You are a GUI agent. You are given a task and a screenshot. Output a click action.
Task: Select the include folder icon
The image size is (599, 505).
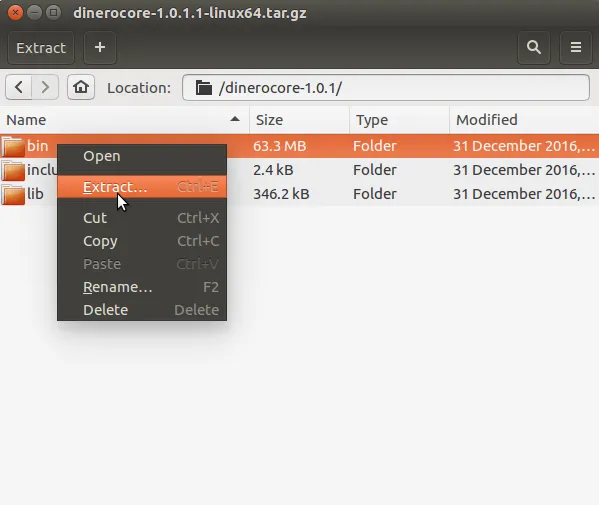coord(13,170)
